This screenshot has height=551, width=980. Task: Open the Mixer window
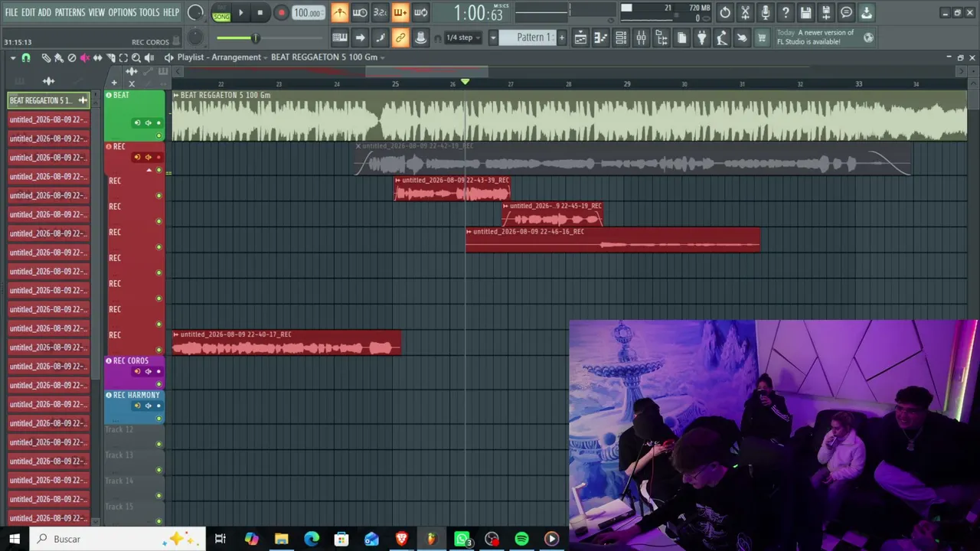click(x=642, y=37)
